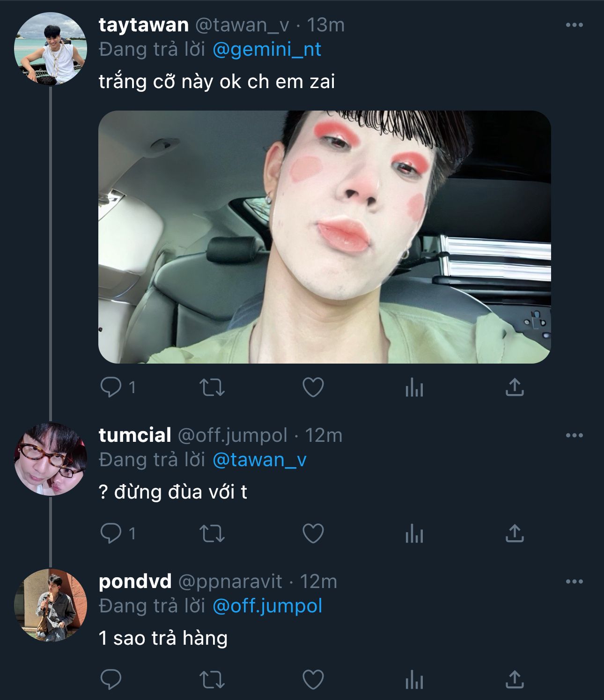
Task: Reply to taytawan's tweet
Action: click(x=111, y=387)
